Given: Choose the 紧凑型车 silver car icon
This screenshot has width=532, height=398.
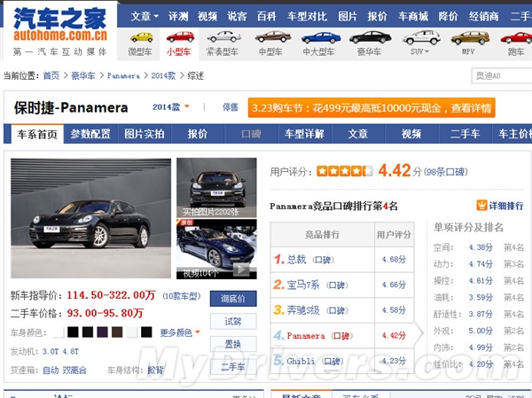Looking at the screenshot, I should (x=224, y=36).
